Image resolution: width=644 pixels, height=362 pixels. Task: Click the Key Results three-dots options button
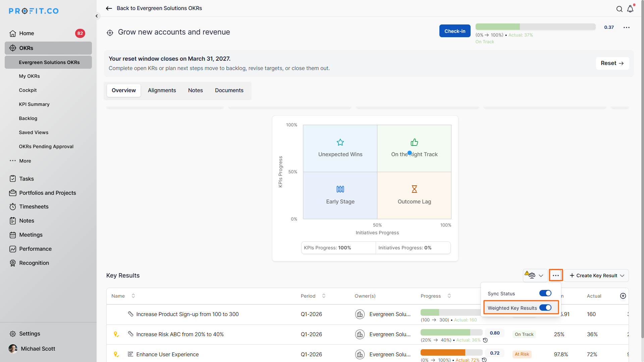pyautogui.click(x=555, y=276)
